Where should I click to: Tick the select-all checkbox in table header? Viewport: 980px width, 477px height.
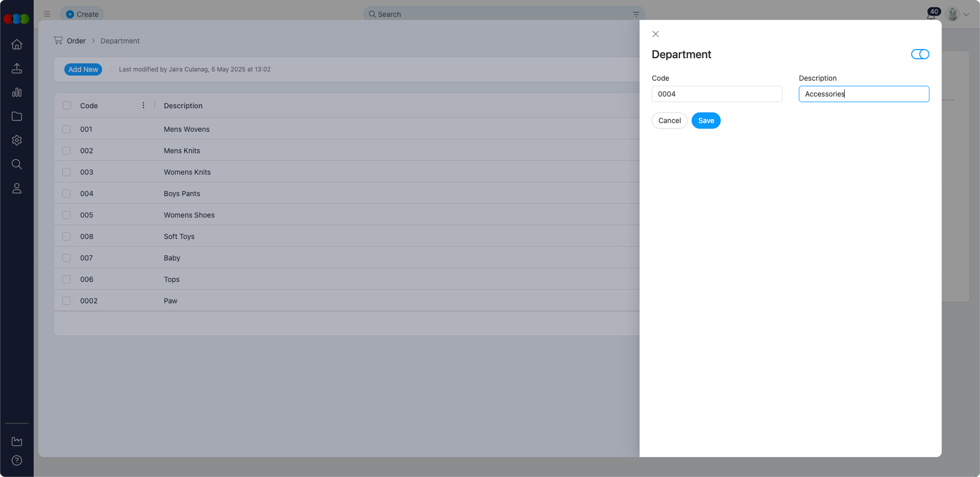67,106
